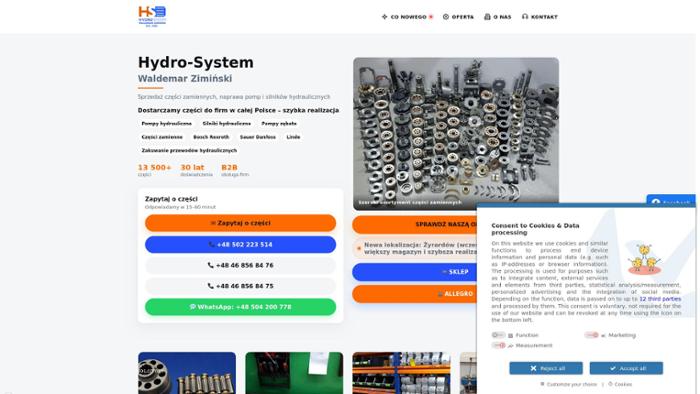Open Customize your choice link
Image resolution: width=700 pixels, height=394 pixels.
568,384
